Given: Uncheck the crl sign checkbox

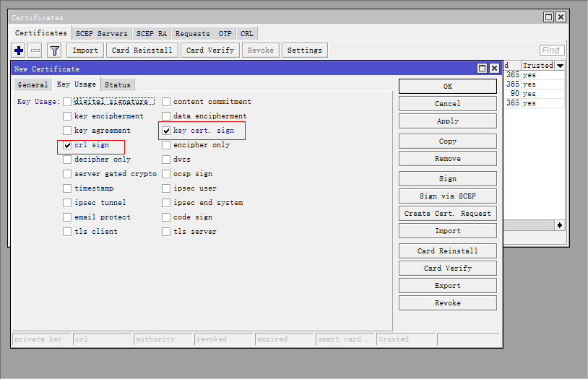Looking at the screenshot, I should [67, 145].
